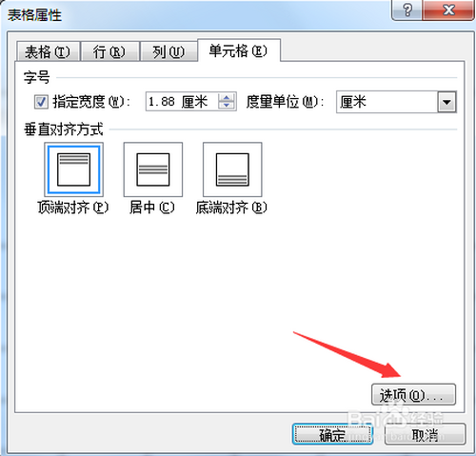
Task: Open the help question mark button
Action: tap(407, 10)
